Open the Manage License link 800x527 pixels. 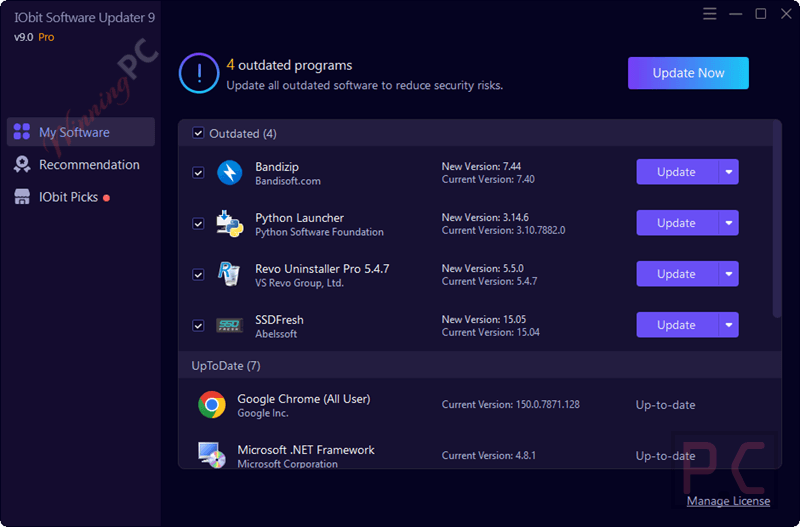pyautogui.click(x=728, y=501)
